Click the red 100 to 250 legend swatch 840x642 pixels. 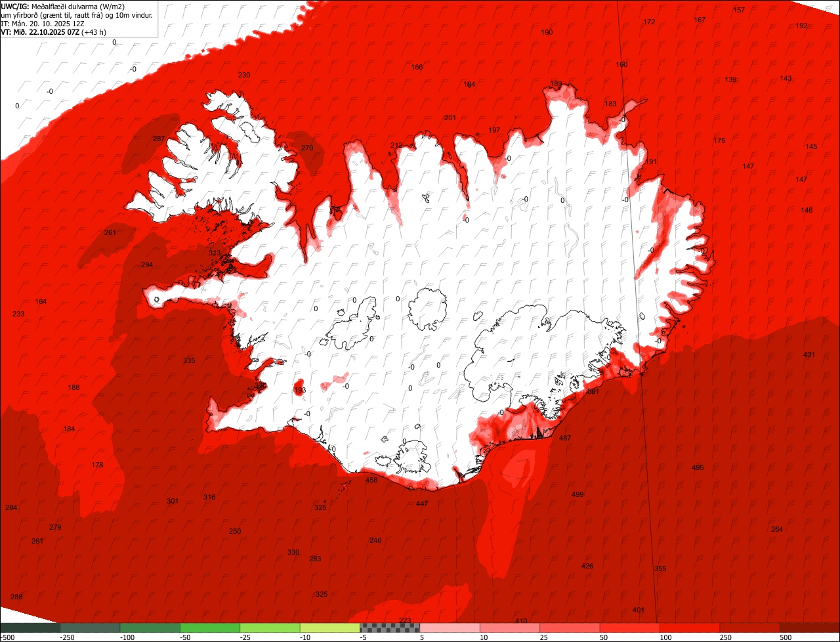[690, 628]
